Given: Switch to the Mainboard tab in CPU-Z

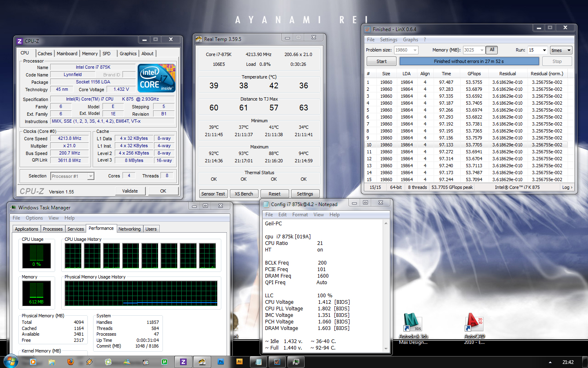Looking at the screenshot, I should 67,54.
